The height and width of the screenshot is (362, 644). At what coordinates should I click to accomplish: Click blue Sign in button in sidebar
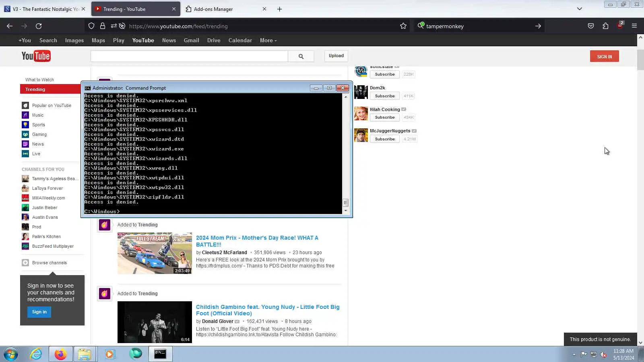point(39,312)
